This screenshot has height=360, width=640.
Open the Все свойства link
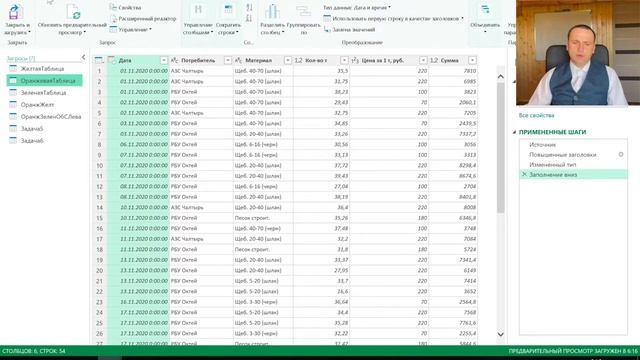pos(536,116)
